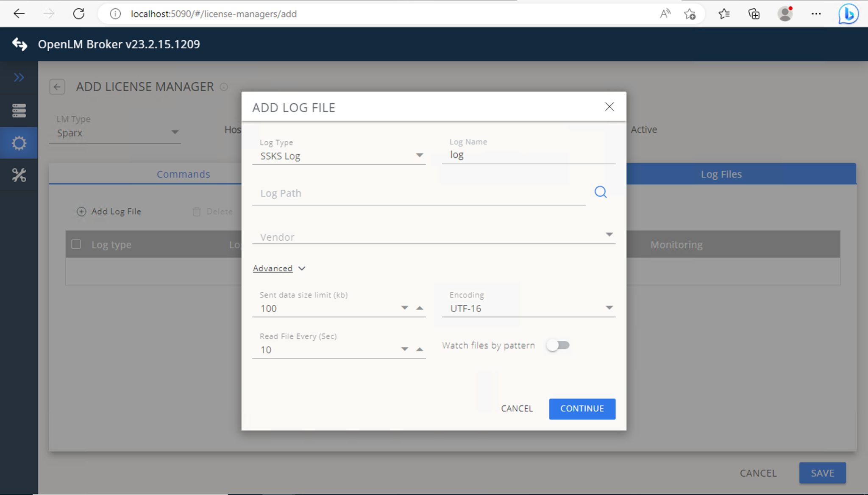Click the browser refresh icon

point(79,14)
